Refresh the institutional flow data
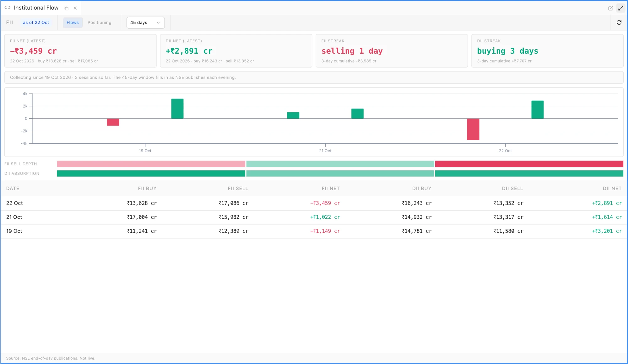Image resolution: width=628 pixels, height=364 pixels. tap(619, 23)
